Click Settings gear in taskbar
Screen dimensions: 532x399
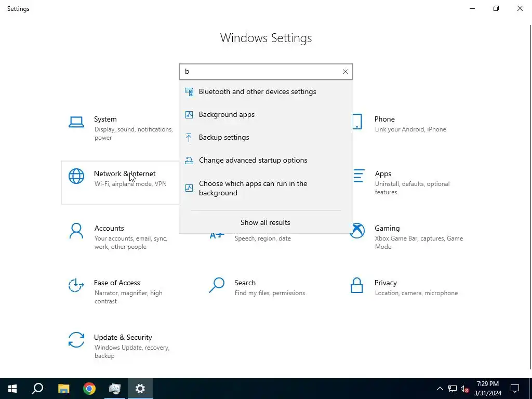tap(140, 389)
